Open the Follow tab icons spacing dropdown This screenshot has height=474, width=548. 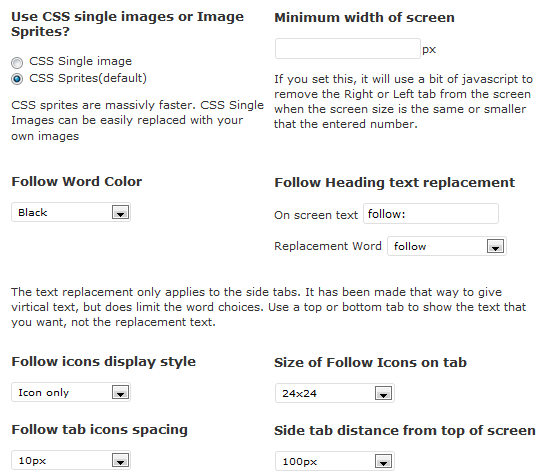[x=71, y=460]
